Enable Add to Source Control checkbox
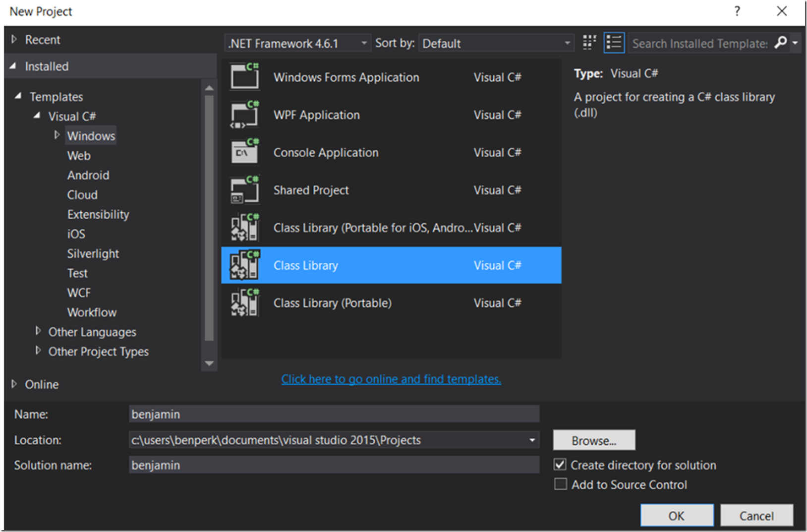This screenshot has width=807, height=532. (x=560, y=484)
